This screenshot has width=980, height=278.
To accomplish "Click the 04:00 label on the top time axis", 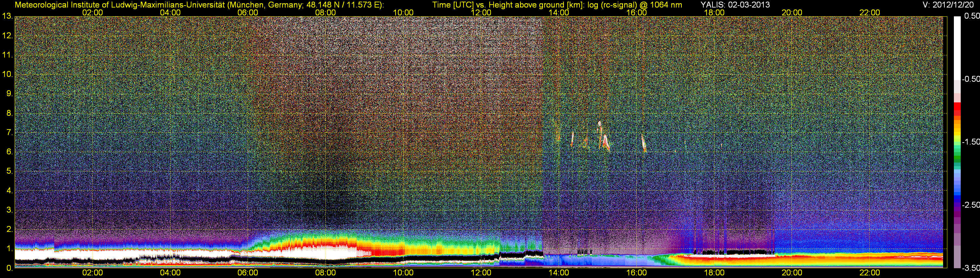I will pyautogui.click(x=170, y=12).
